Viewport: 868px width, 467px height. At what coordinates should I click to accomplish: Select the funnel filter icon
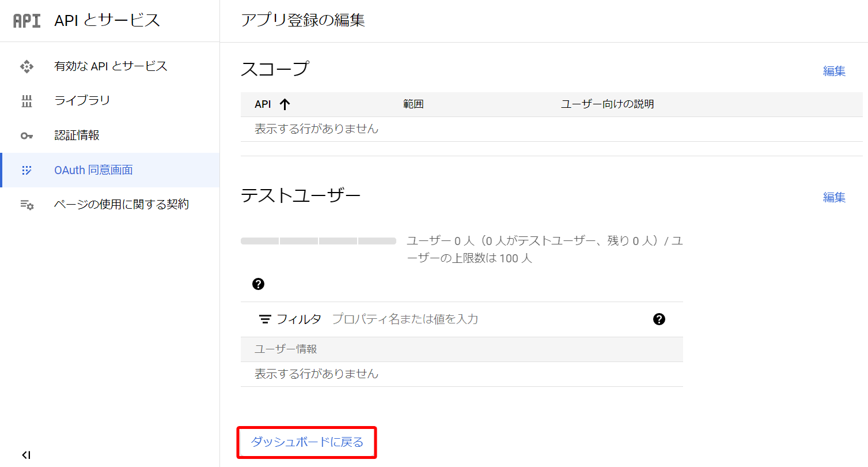pyautogui.click(x=265, y=318)
